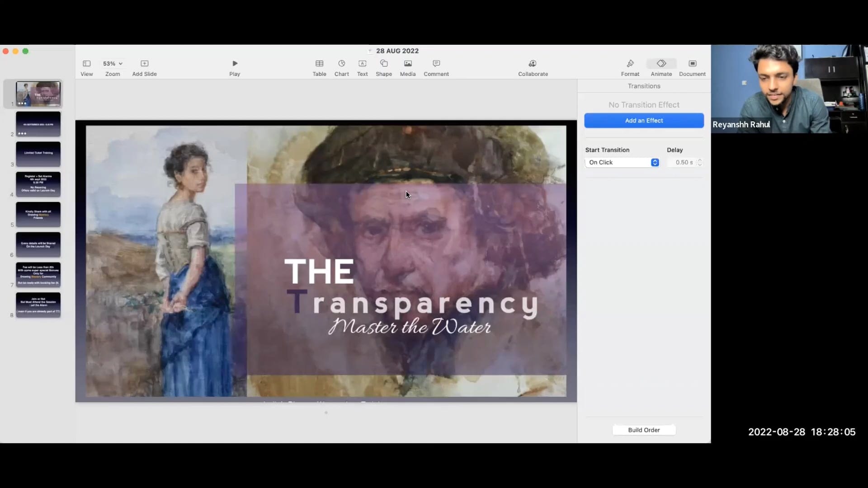Open the Media menu icon
Screen dimensions: 868x488
point(407,64)
